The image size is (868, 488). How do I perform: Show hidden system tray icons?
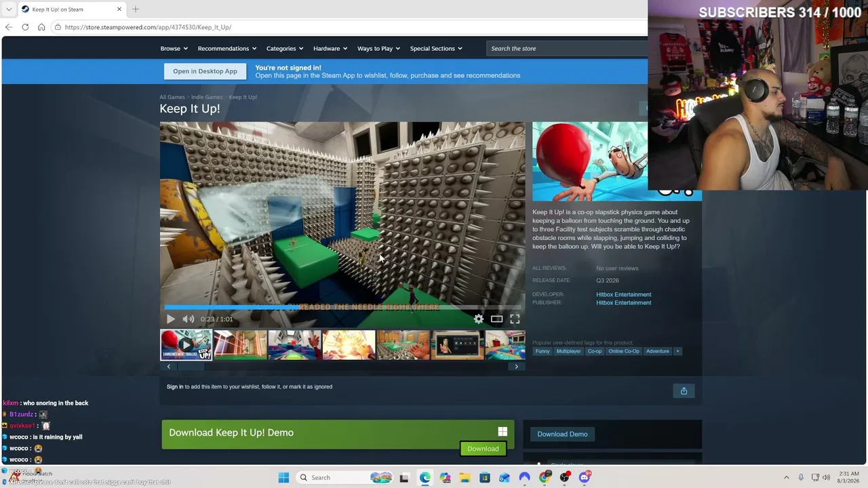click(787, 477)
